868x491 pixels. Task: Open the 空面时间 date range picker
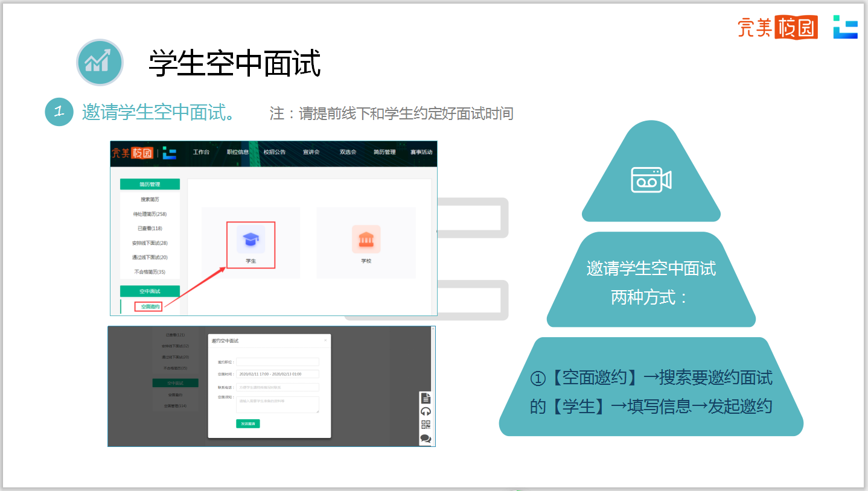pyautogui.click(x=277, y=374)
